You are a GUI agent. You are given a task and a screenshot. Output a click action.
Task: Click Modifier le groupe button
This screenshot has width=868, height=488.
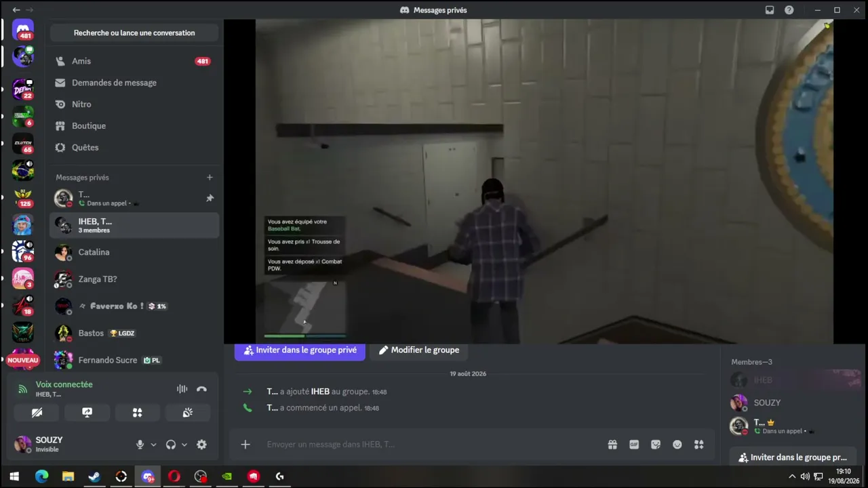tap(418, 350)
